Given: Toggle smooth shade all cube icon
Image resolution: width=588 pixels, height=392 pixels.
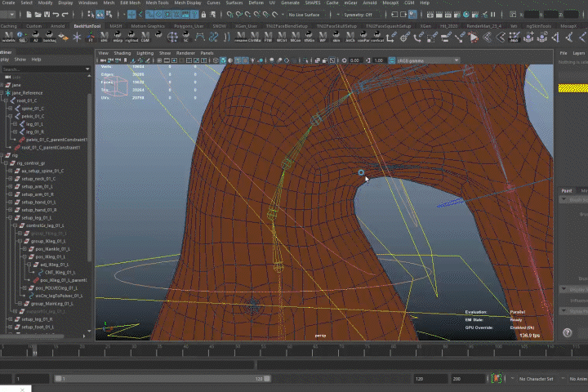Looking at the screenshot, I should [x=223, y=60].
